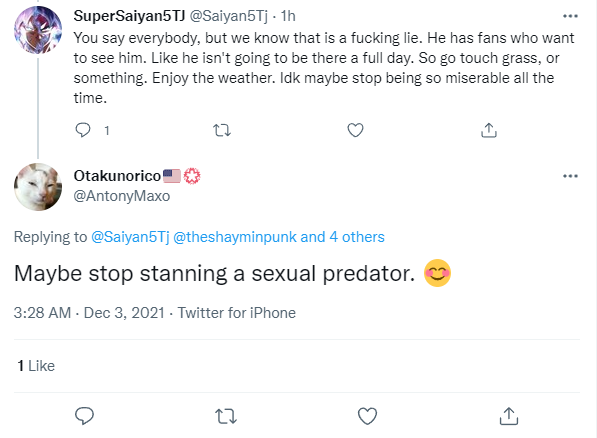The width and height of the screenshot is (597, 438).
Task: Open the @Saiyan5Tj handle in reply line
Action: (x=130, y=237)
